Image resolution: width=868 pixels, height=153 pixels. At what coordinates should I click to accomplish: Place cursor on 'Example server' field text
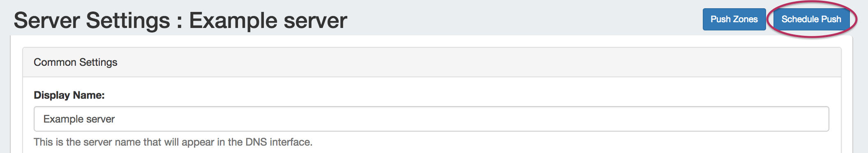[x=79, y=119]
